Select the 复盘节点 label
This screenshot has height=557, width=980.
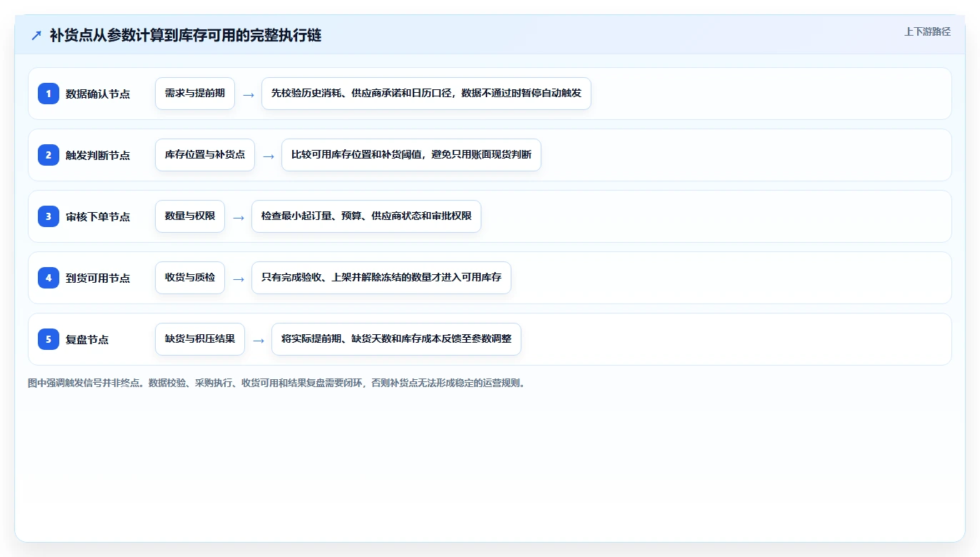(87, 339)
